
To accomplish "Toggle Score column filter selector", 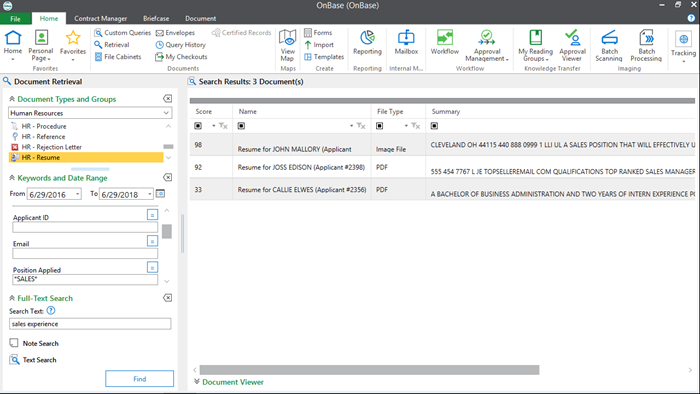I will point(198,126).
